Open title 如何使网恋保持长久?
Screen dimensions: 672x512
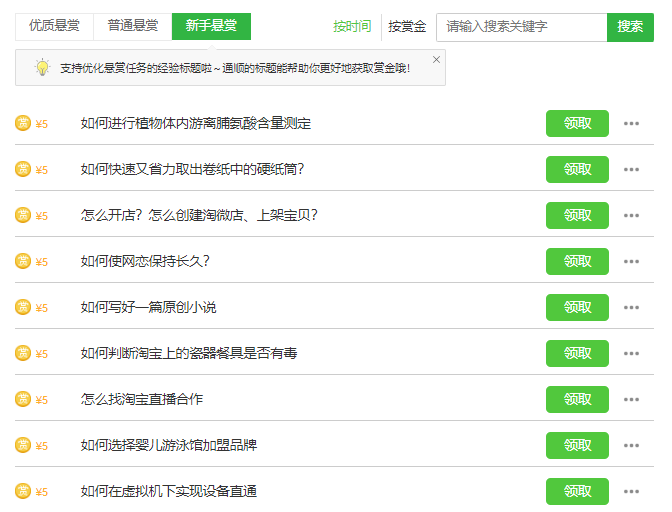coord(145,261)
